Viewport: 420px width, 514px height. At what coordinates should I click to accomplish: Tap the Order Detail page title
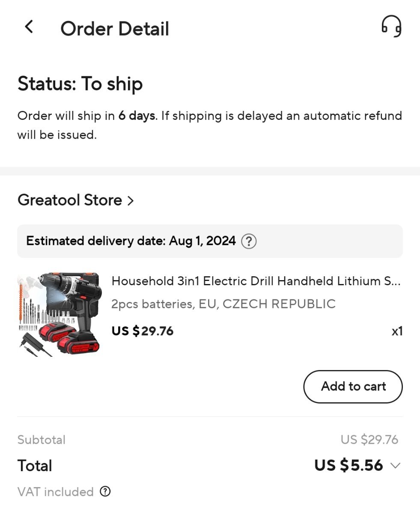pos(115,29)
